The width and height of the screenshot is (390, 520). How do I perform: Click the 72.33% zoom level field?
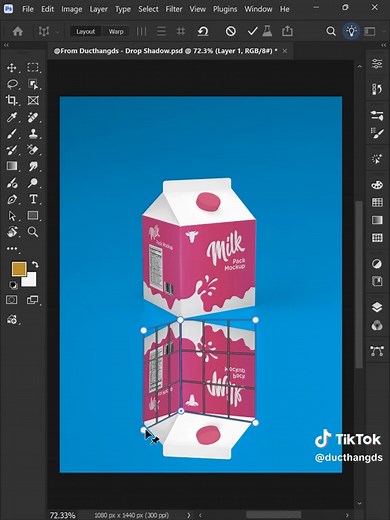coord(63,515)
